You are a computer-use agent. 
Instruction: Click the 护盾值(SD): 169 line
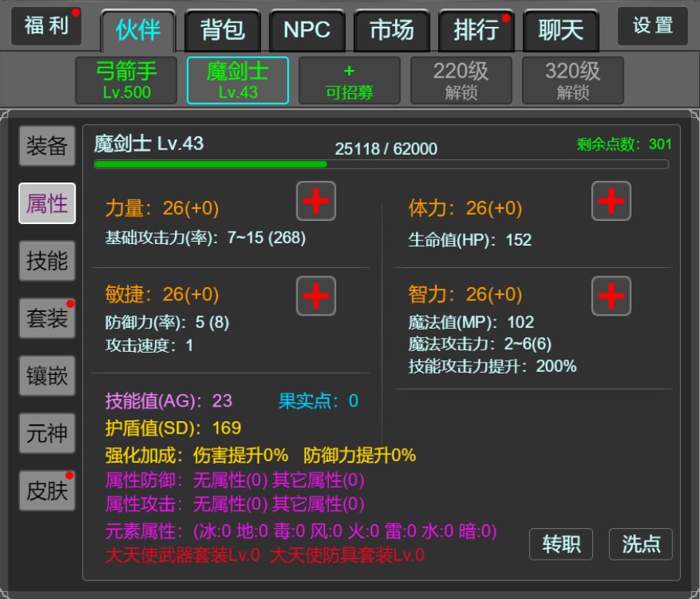(x=173, y=428)
